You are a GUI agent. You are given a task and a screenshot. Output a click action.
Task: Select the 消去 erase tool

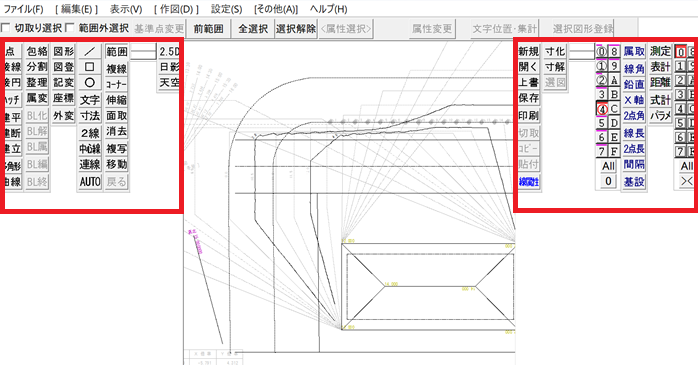coord(117,131)
